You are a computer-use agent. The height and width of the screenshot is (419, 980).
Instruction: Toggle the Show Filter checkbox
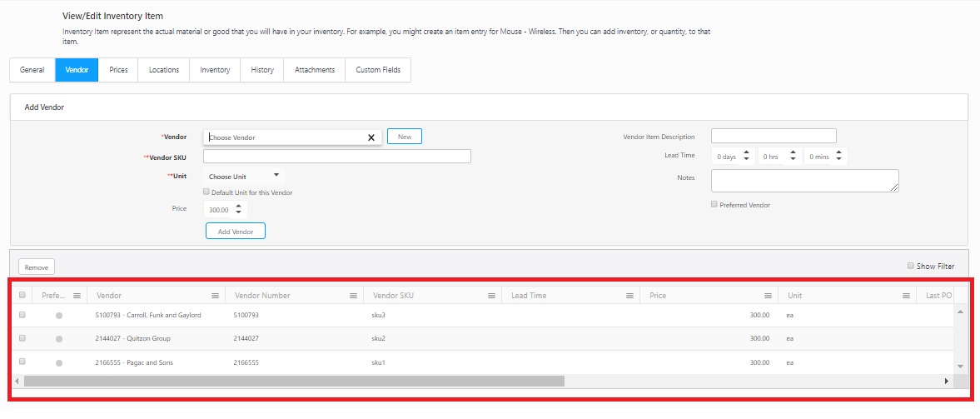910,267
